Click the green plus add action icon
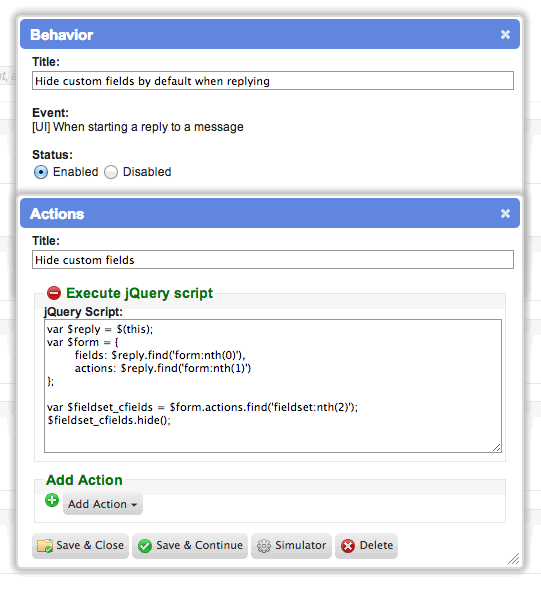 [52, 500]
